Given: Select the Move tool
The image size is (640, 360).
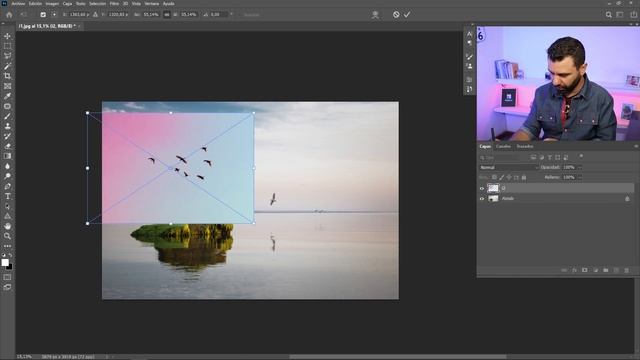Looking at the screenshot, I should click(x=7, y=36).
